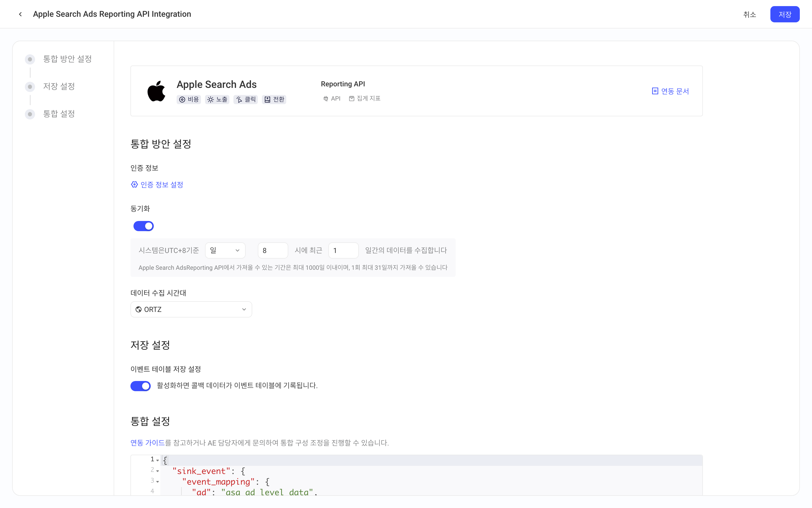Click the 취소 cancel button
The width and height of the screenshot is (812, 508).
tap(750, 14)
